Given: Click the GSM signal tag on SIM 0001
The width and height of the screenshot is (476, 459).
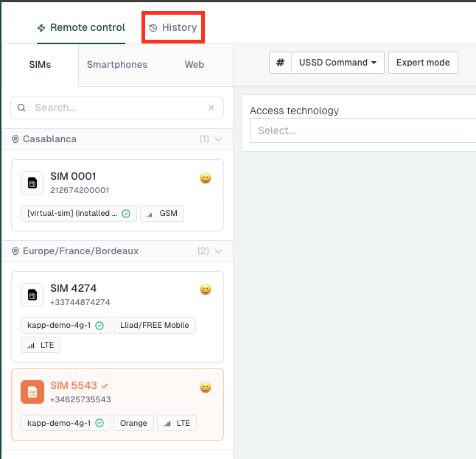Looking at the screenshot, I should (x=162, y=214).
